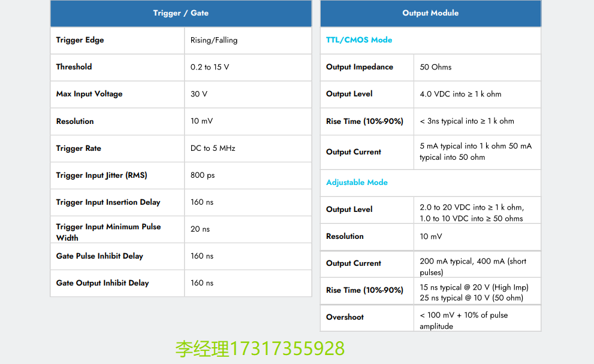Screen dimensions: 594x364
Task: Click the Gate Pulse Inhibit Delay label
Action: point(99,256)
